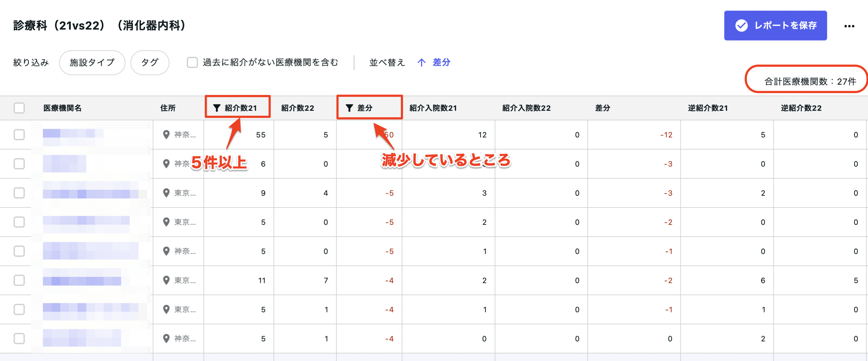Click map pin icon in the row with 9 referrals
Image resolution: width=868 pixels, height=361 pixels.
(x=166, y=193)
